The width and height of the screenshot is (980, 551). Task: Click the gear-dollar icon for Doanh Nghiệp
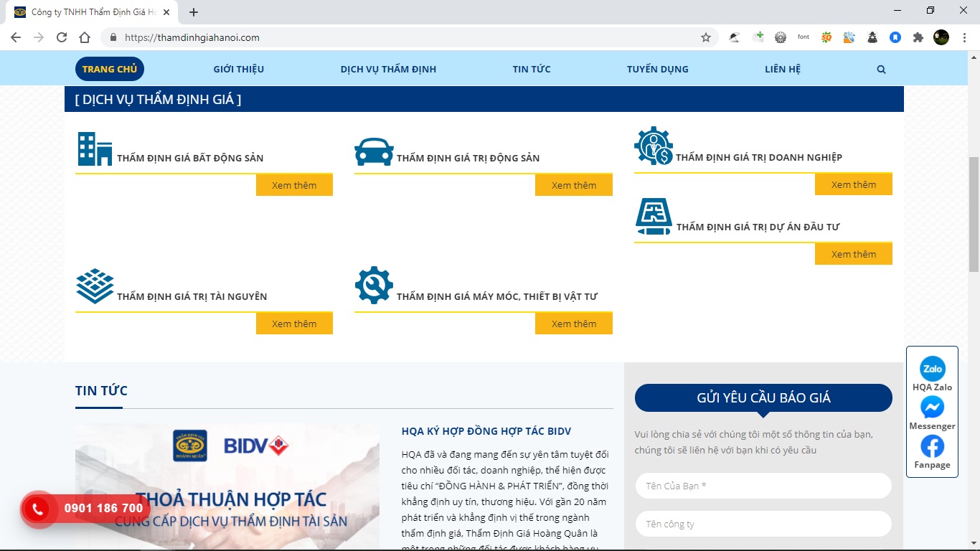pos(654,146)
